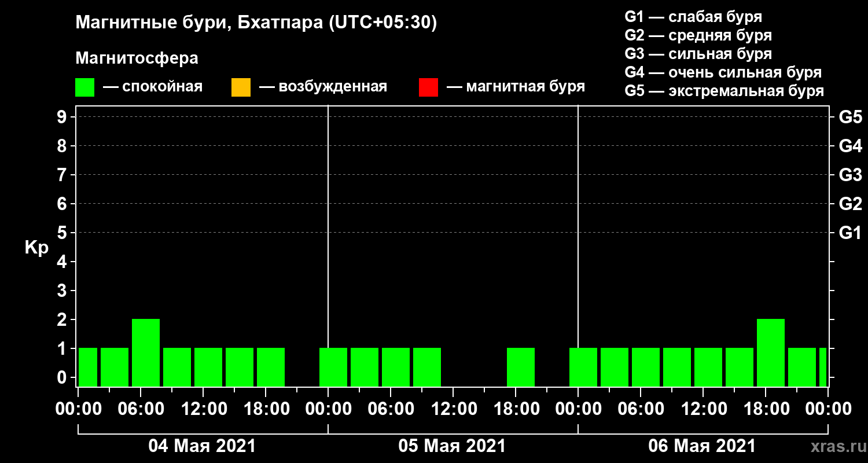Click the 'Kp' axis label
The width and height of the screenshot is (868, 463).
click(x=36, y=248)
